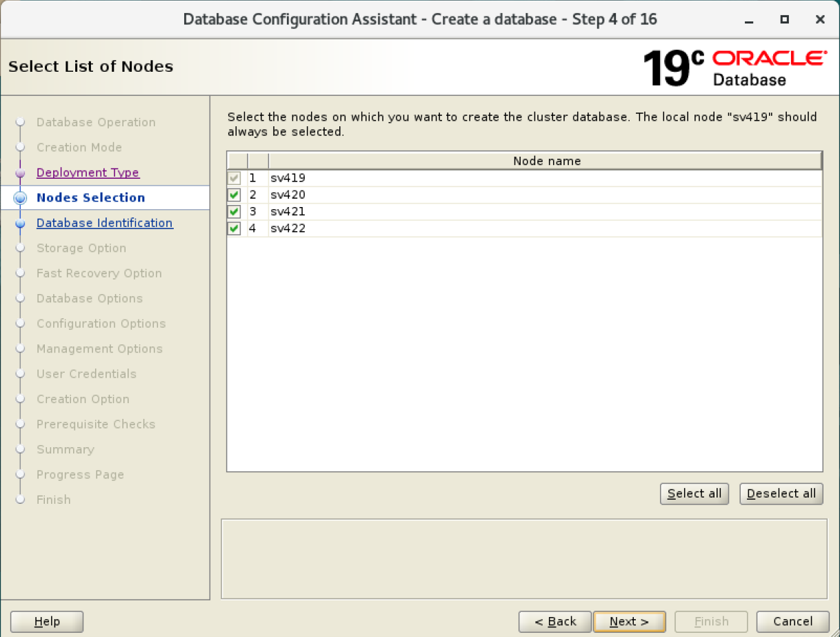
Task: Uncheck the checkbox for node sv421
Action: [x=234, y=211]
